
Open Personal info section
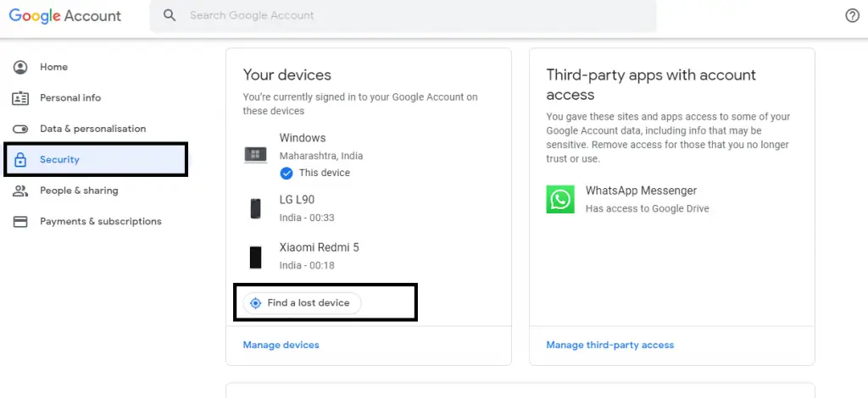click(x=70, y=98)
